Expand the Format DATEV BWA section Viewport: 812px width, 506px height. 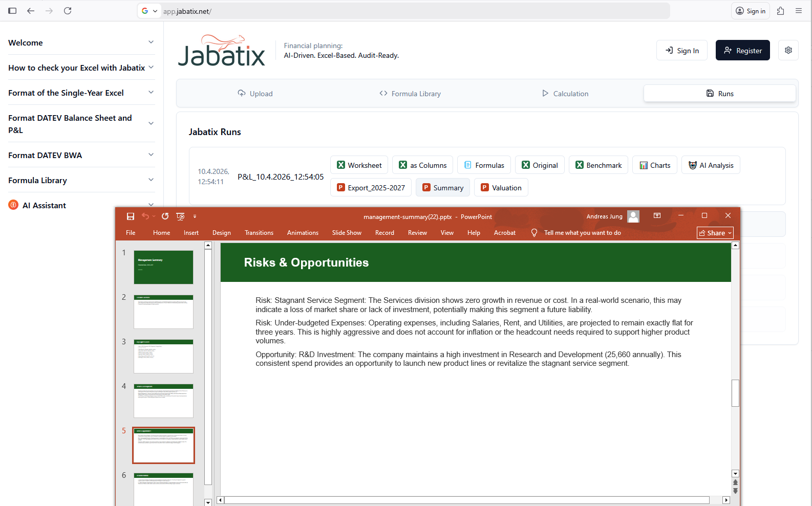[81, 155]
